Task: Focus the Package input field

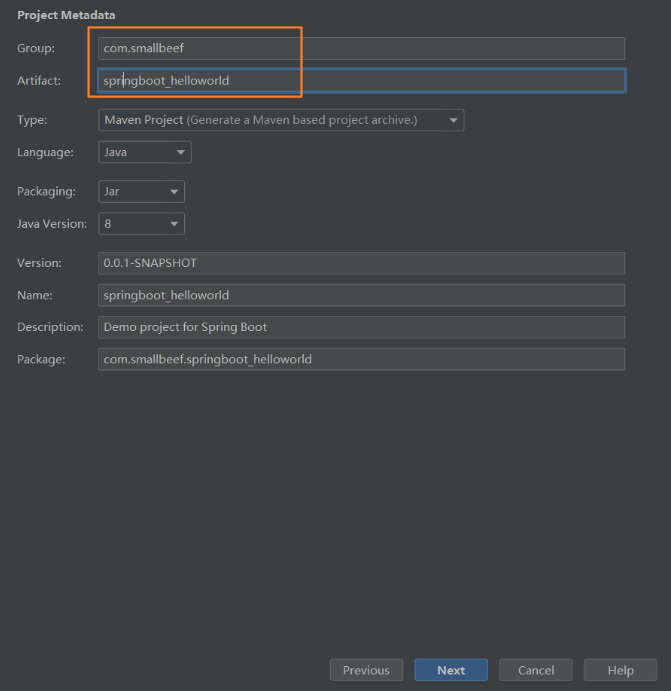Action: (x=360, y=359)
